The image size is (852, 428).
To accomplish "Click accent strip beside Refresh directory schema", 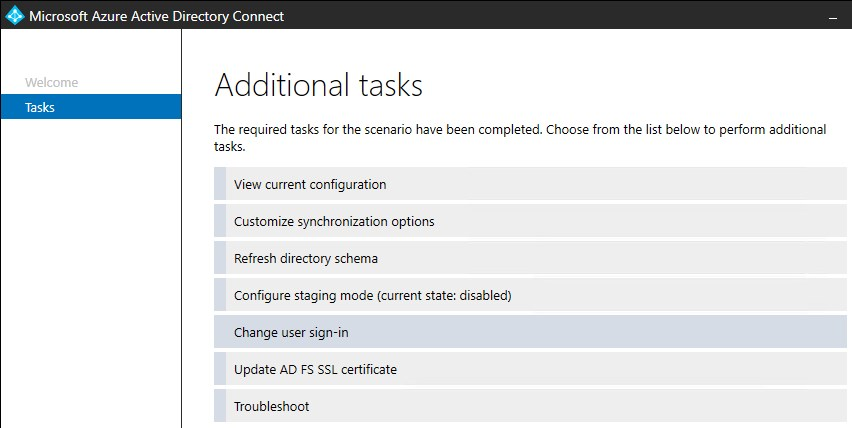I will pos(220,258).
